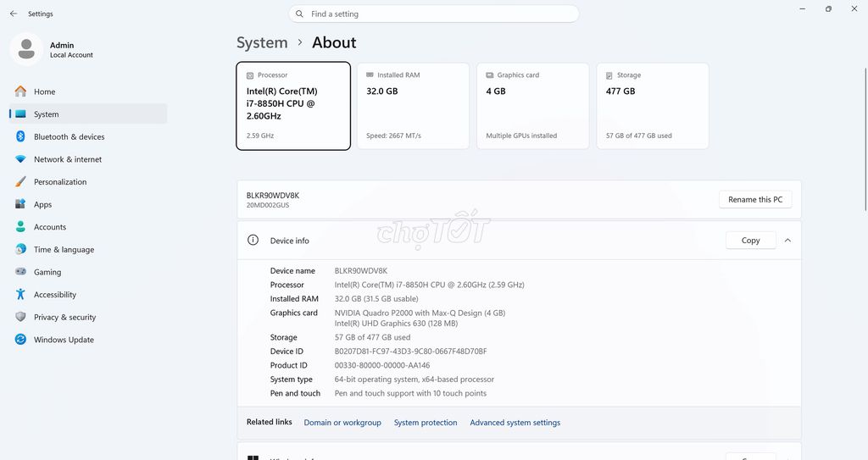Click the Accessibility figure icon
The height and width of the screenshot is (460, 868).
point(20,294)
